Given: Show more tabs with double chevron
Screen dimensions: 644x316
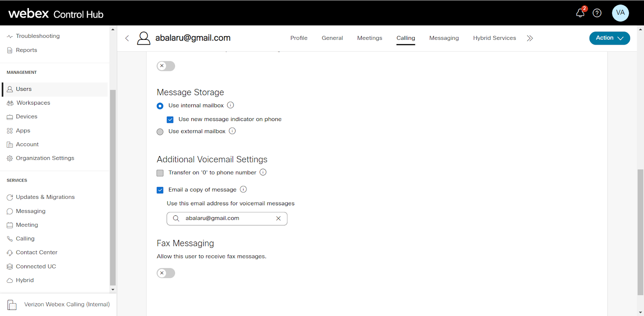Looking at the screenshot, I should point(530,38).
